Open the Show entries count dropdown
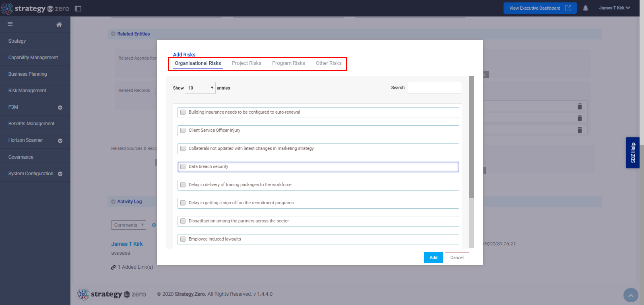Screen dimensions: 644x305 click(x=200, y=88)
